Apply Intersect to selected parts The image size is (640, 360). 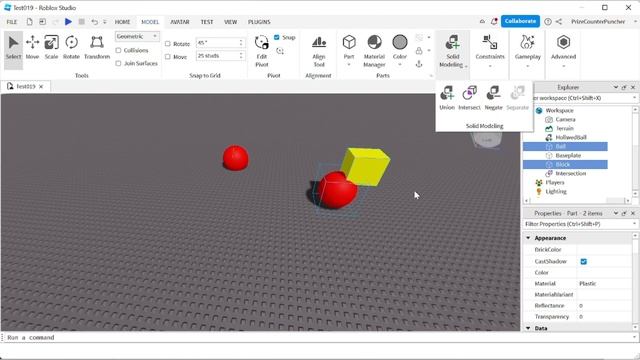tap(469, 98)
